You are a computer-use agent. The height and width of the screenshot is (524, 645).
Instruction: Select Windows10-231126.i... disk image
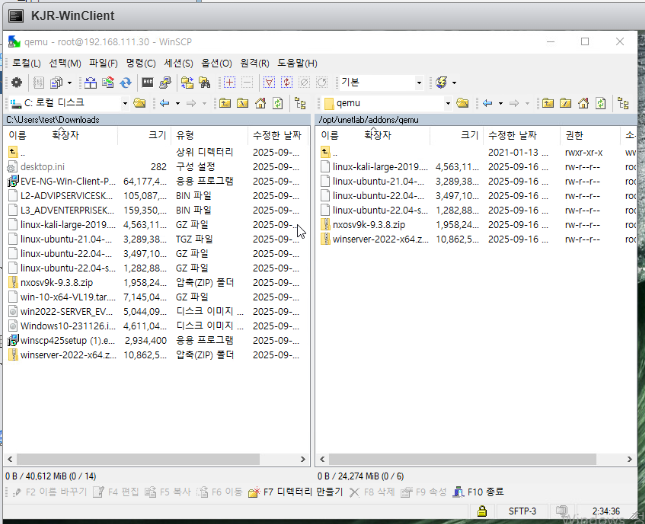pos(68,326)
